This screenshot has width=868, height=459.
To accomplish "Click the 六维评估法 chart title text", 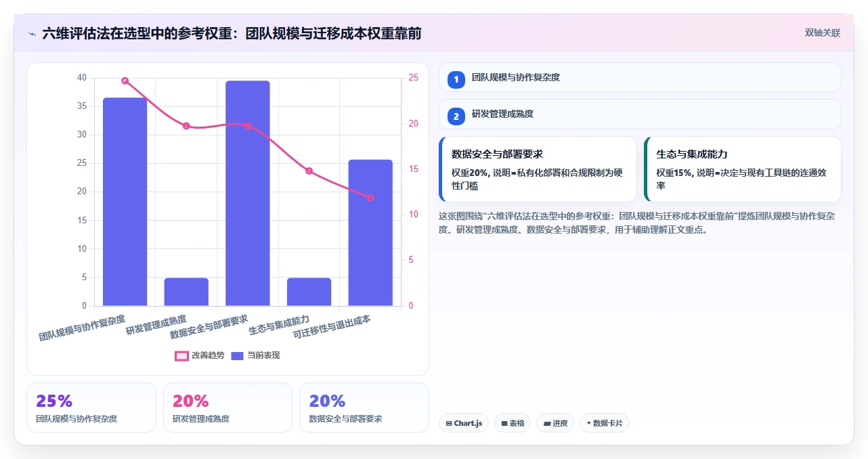I will click(x=232, y=33).
